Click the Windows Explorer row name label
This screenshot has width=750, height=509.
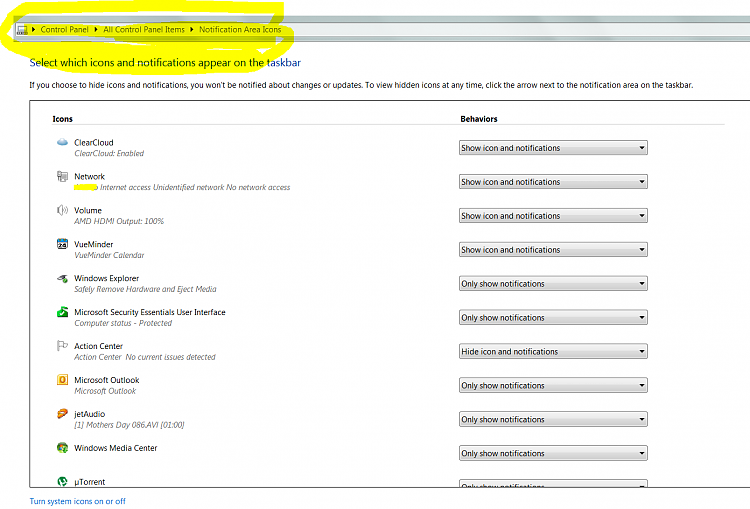click(x=107, y=278)
